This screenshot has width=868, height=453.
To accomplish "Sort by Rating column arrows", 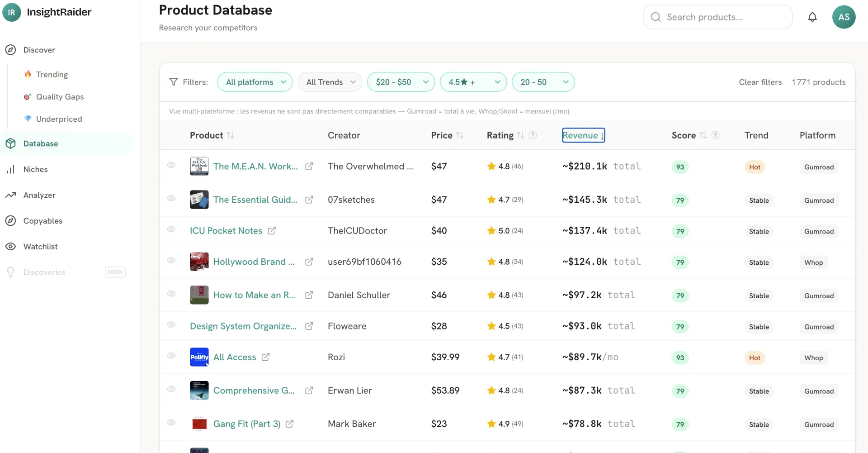I will [x=521, y=135].
